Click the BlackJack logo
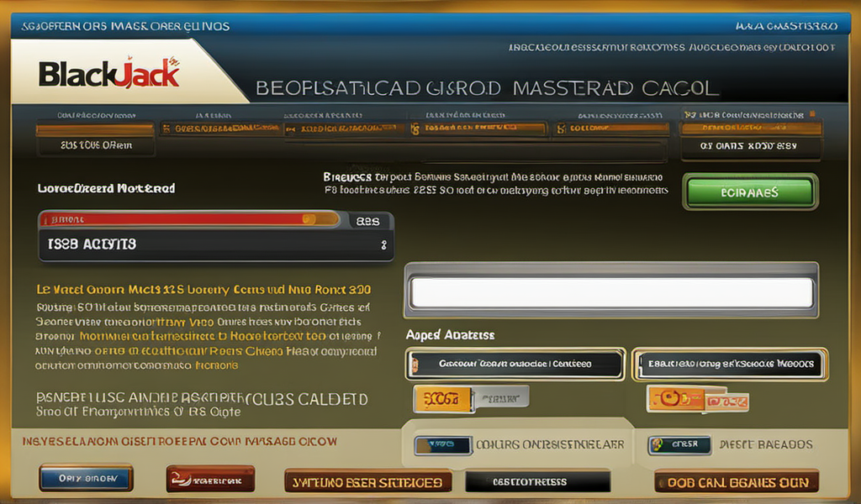861x504 pixels. [109, 74]
